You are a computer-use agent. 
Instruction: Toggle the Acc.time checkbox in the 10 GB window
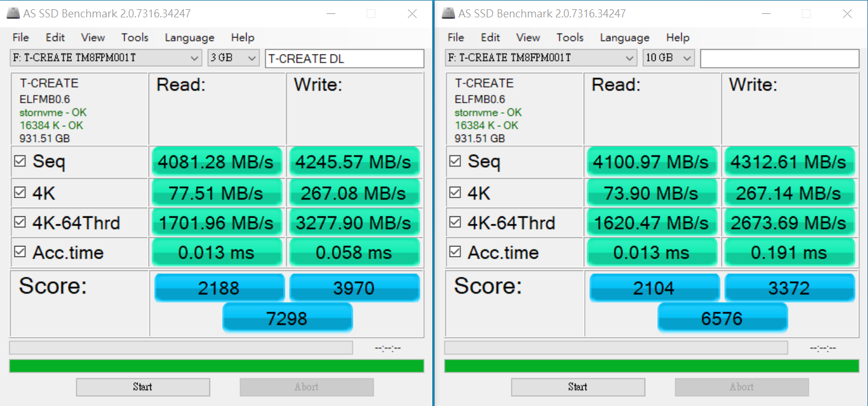tap(455, 252)
